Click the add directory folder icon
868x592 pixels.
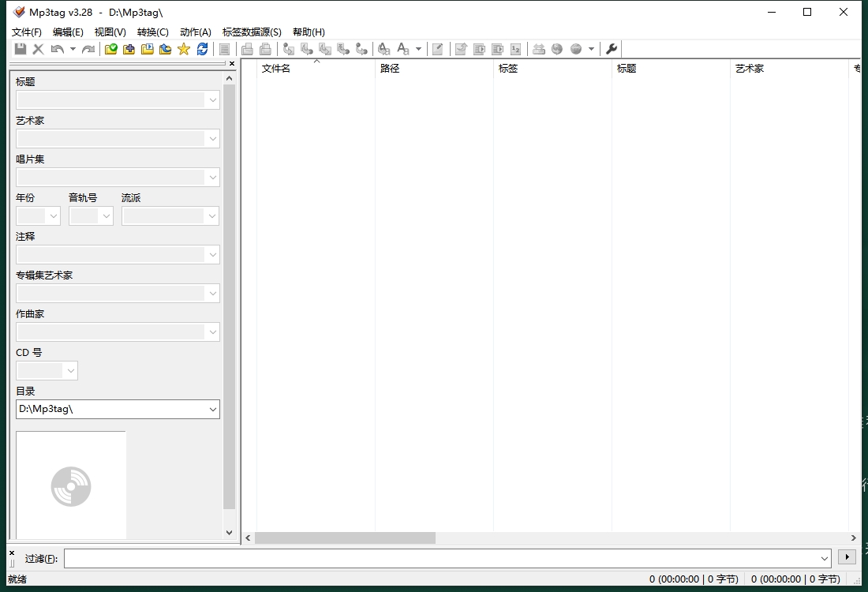(x=129, y=49)
